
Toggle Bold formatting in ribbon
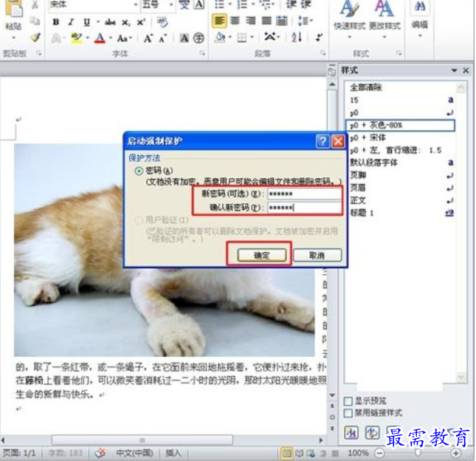click(x=56, y=22)
